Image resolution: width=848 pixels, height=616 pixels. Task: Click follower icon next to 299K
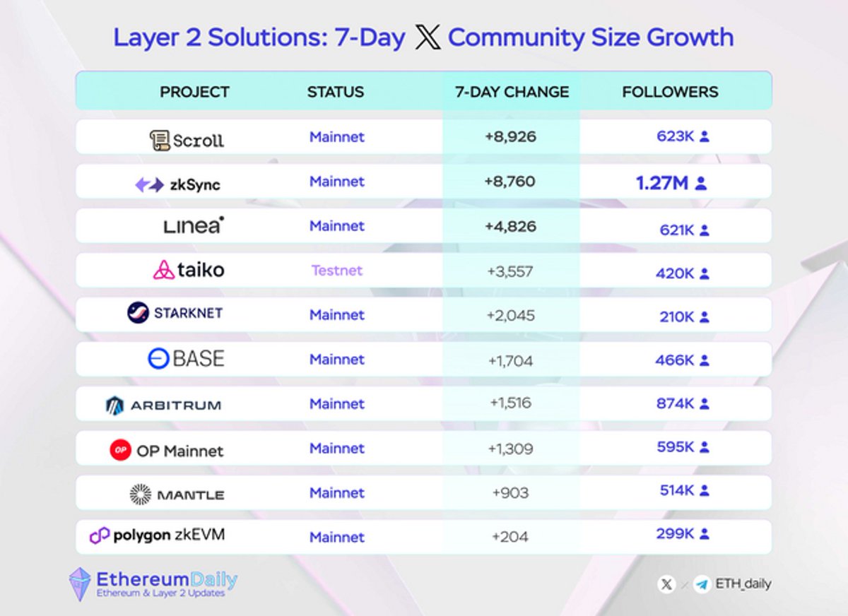(704, 534)
